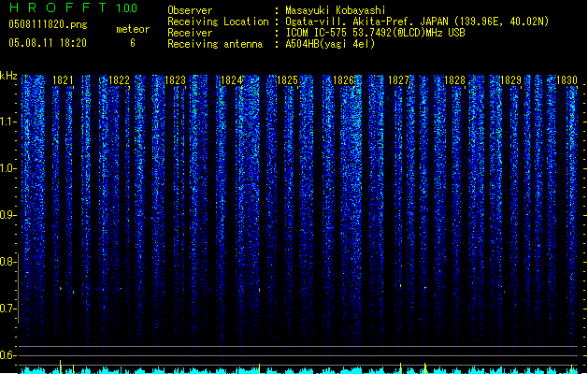
Task: Click the 0.7 kHz axis label
Action: [x=7, y=309]
